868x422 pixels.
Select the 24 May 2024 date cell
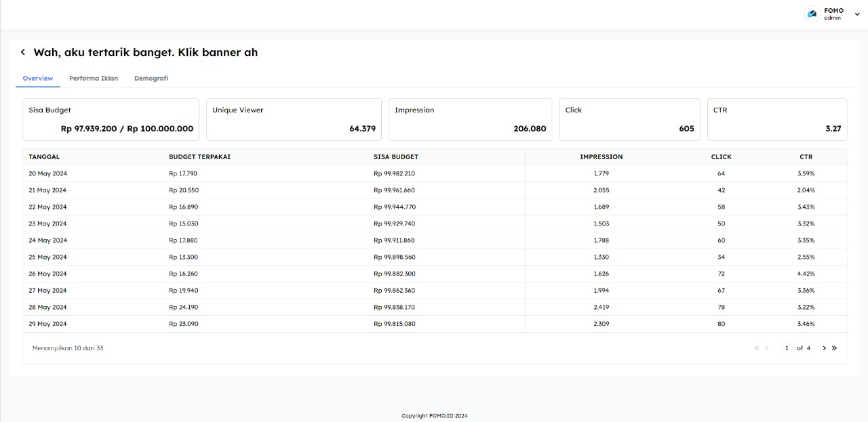(47, 240)
